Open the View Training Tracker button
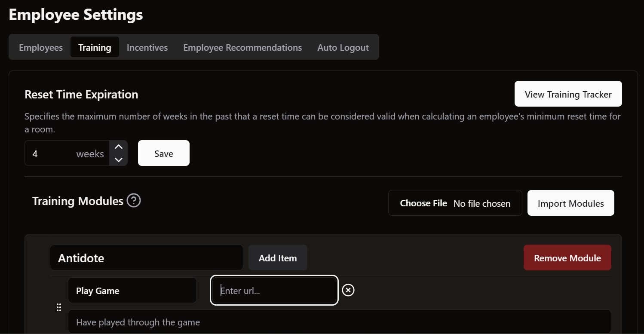The width and height of the screenshot is (644, 334). pos(568,94)
